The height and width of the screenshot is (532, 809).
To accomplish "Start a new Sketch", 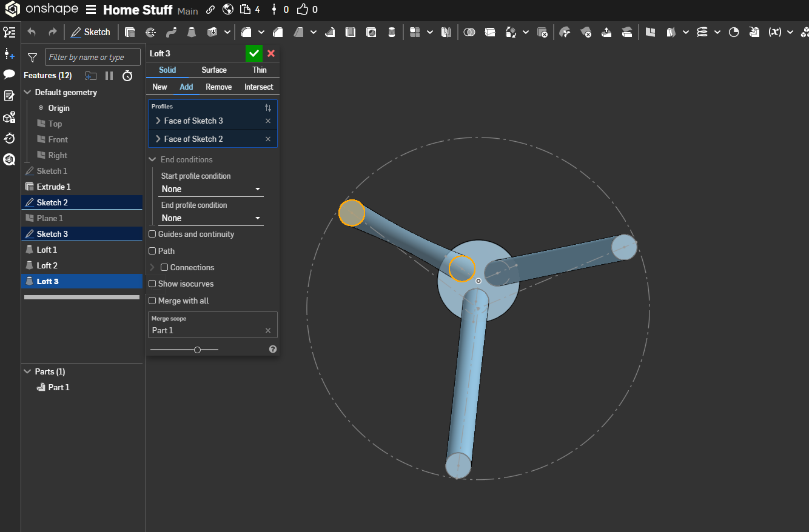I will point(91,32).
